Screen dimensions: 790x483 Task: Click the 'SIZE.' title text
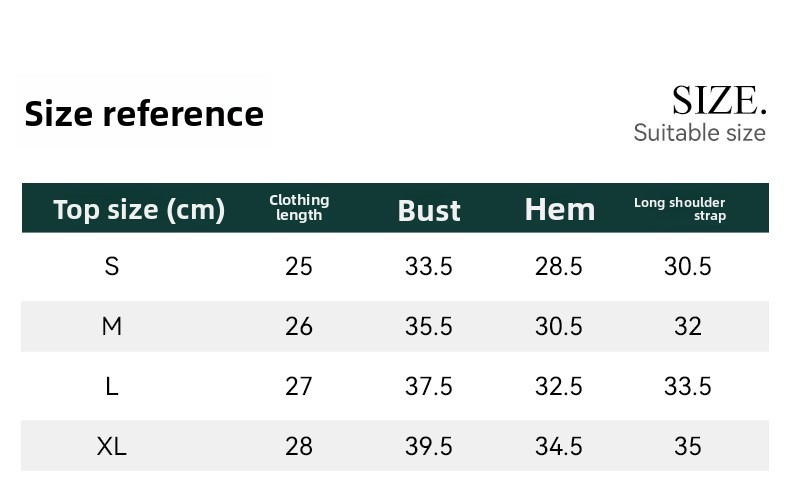(x=719, y=101)
